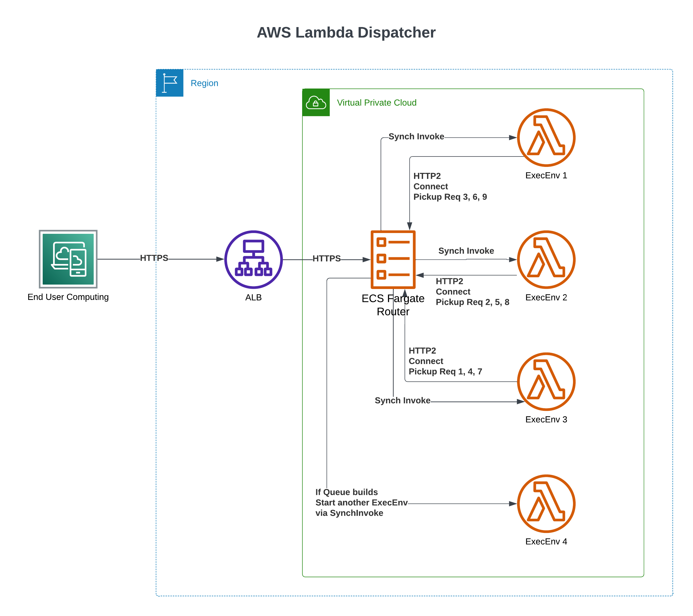The width and height of the screenshot is (693, 616).
Task: Click the green Virtual Private Cloud icon
Action: pos(316,102)
